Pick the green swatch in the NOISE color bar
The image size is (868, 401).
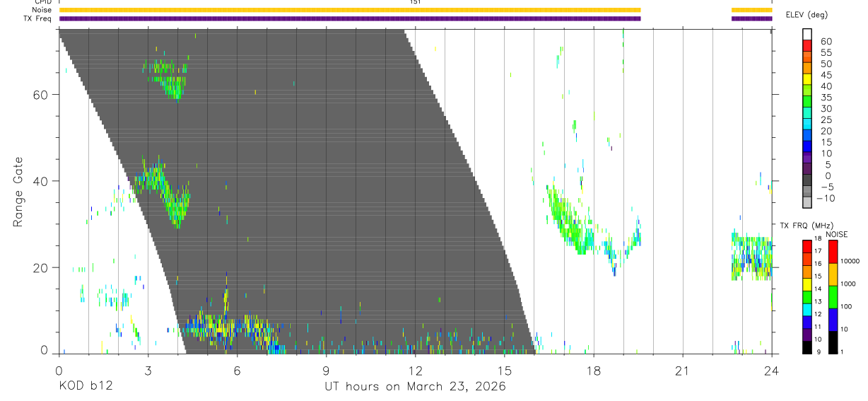click(x=833, y=297)
